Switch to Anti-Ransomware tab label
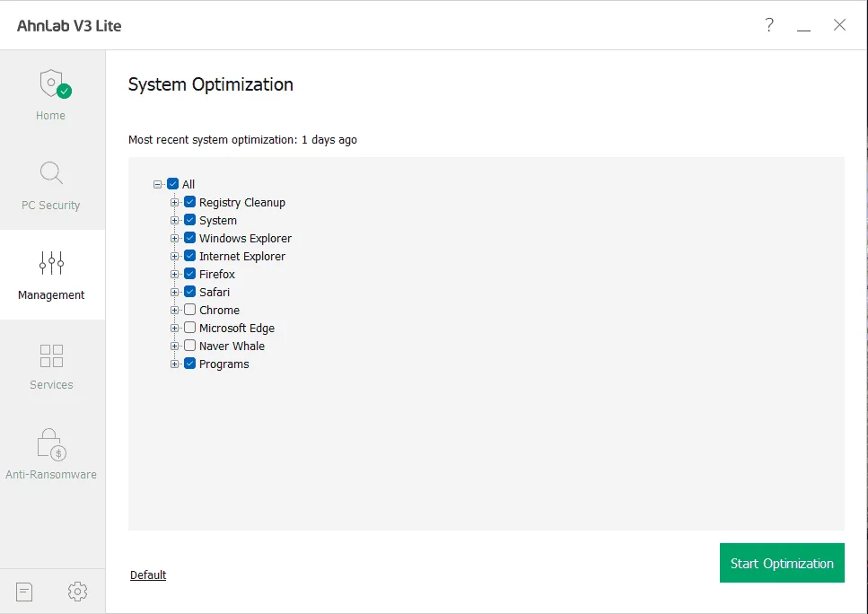 (x=51, y=475)
